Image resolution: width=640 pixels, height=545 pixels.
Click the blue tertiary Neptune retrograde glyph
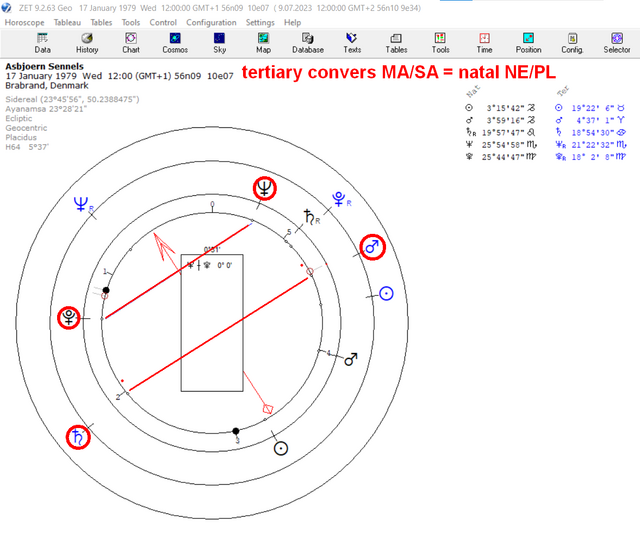click(x=84, y=204)
